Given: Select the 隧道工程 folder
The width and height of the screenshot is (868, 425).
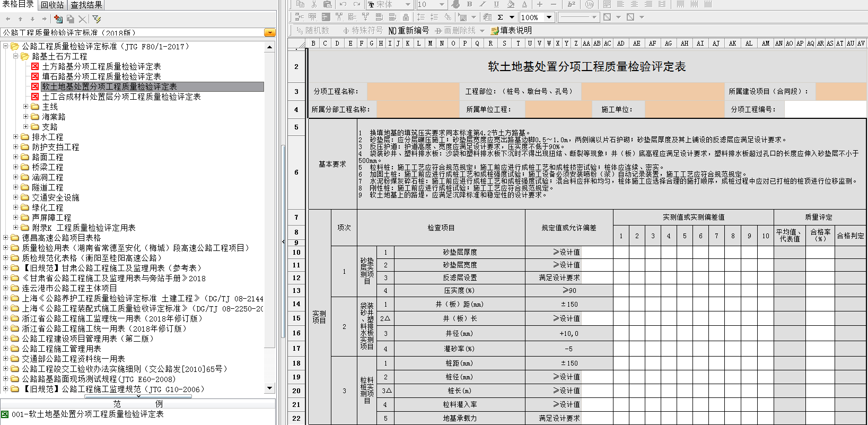Looking at the screenshot, I should coord(47,187).
